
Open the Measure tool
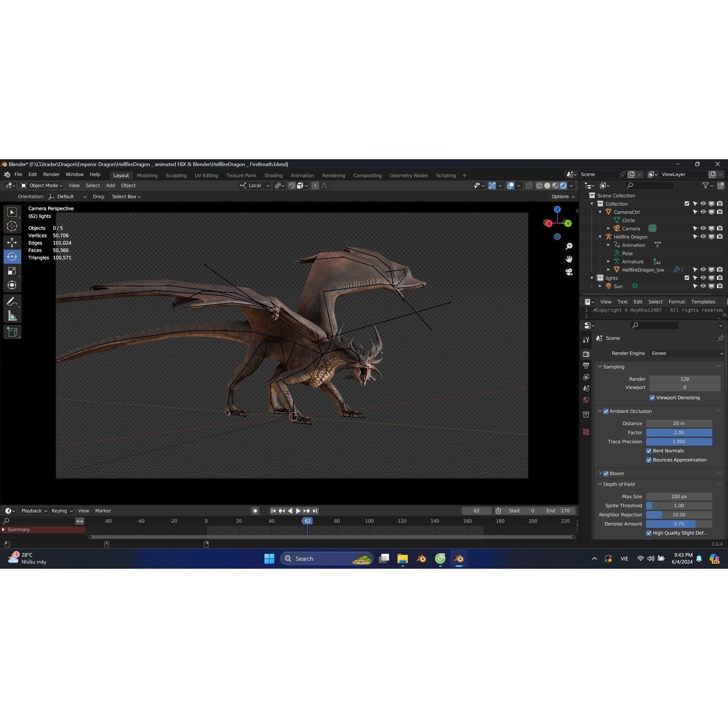point(12,315)
